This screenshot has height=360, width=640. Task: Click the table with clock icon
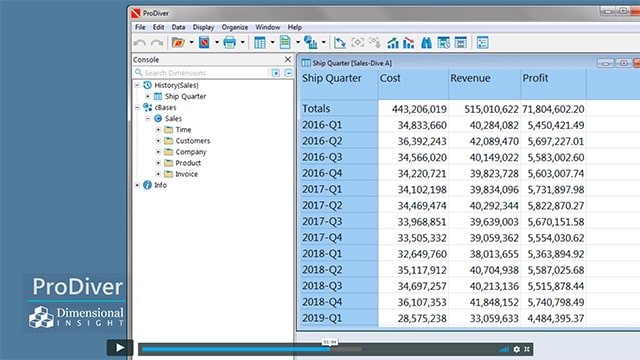[444, 42]
